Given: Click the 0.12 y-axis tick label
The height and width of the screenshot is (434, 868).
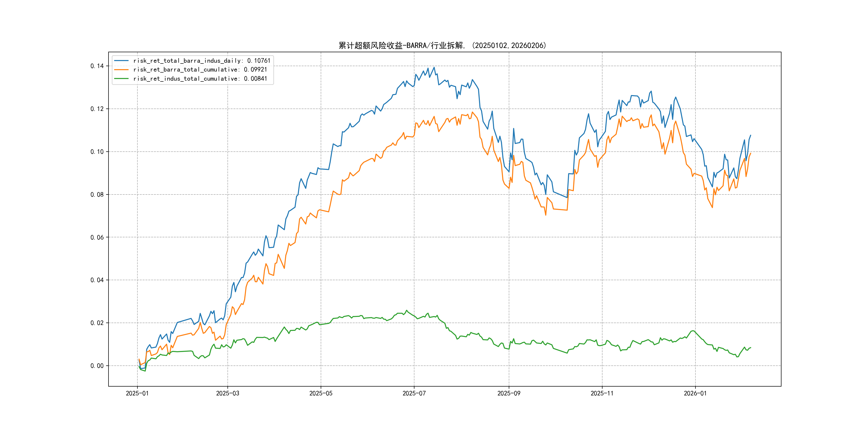Looking at the screenshot, I should (97, 109).
